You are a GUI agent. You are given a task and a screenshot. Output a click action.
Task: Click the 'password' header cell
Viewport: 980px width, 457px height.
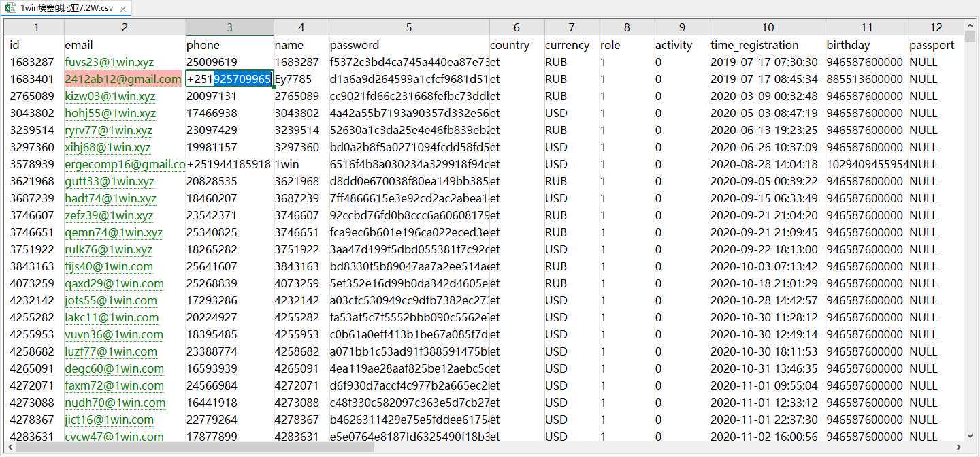(409, 45)
